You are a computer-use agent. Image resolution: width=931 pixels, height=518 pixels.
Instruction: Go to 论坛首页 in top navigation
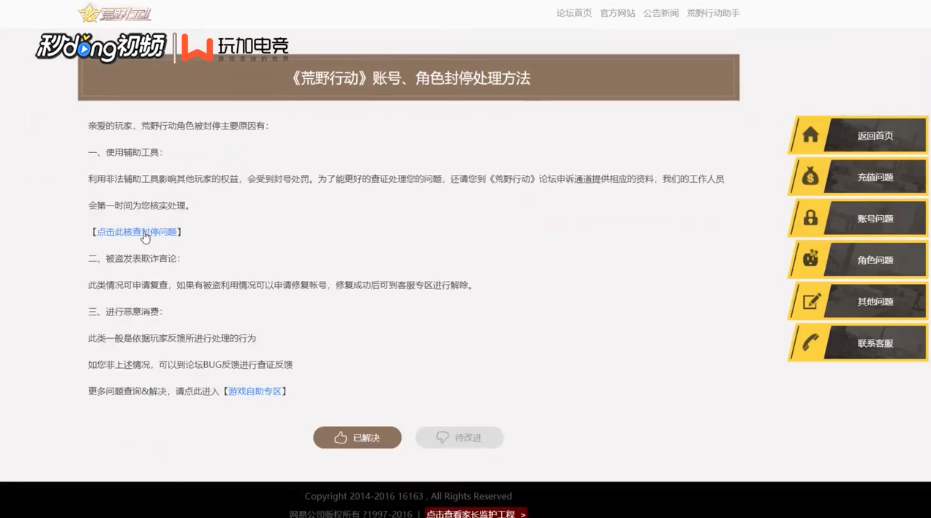pos(574,13)
